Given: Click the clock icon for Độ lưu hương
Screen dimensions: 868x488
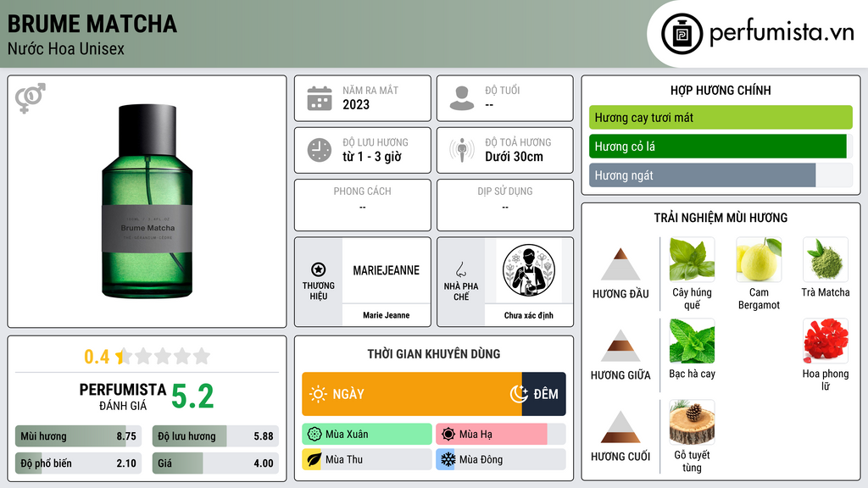Looking at the screenshot, I should pyautogui.click(x=320, y=150).
